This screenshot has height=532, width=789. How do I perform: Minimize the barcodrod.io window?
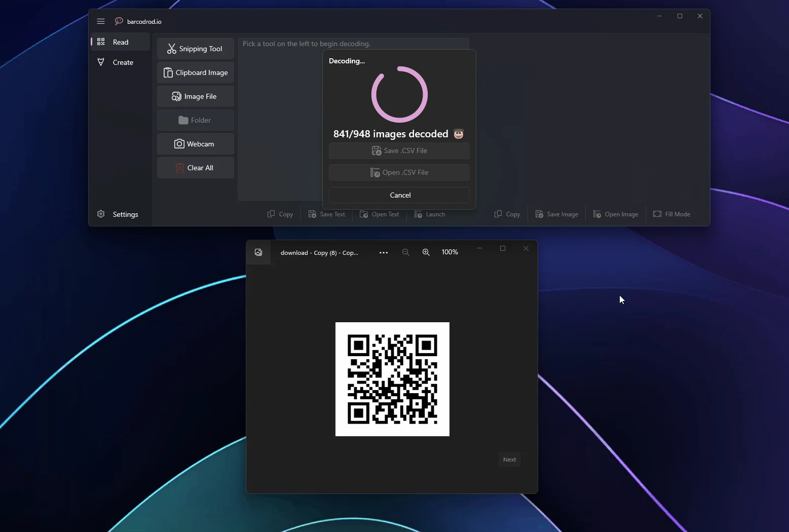tap(659, 16)
